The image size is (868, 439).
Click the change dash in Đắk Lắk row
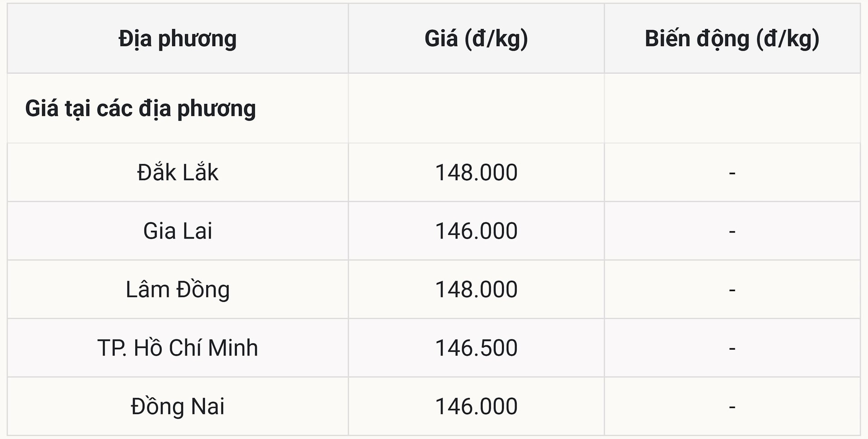[x=732, y=173]
